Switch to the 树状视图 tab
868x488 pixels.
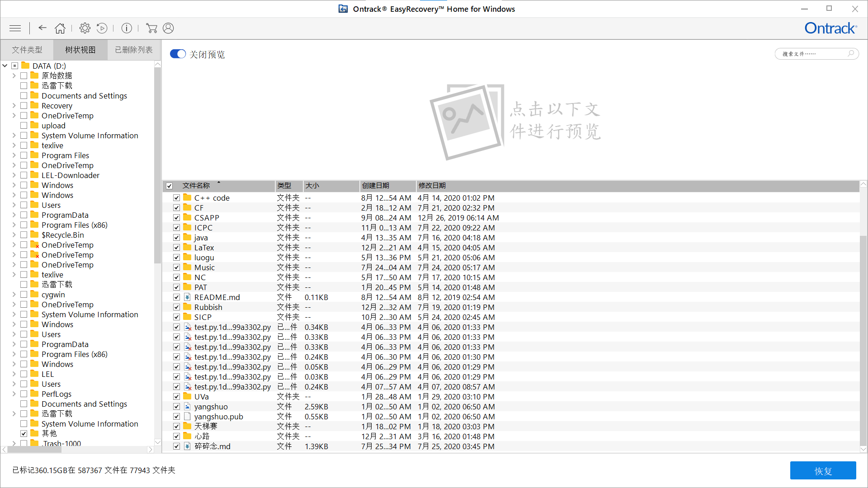[x=80, y=50]
